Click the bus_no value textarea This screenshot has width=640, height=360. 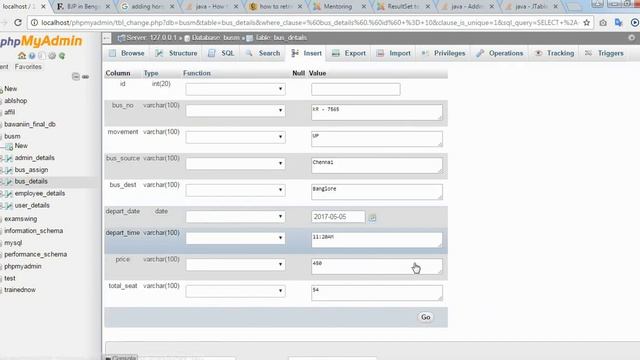coord(377,112)
